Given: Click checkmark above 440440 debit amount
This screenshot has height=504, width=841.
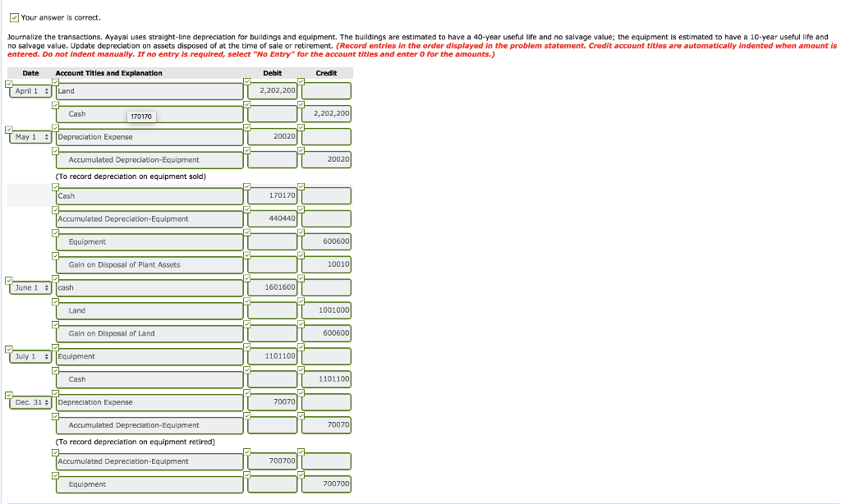Looking at the screenshot, I should coord(249,209).
